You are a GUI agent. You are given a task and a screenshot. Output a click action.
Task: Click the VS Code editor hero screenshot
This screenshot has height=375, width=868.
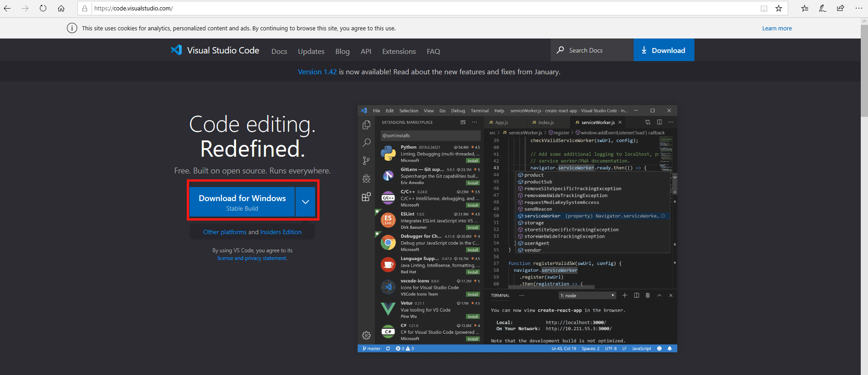(517, 229)
